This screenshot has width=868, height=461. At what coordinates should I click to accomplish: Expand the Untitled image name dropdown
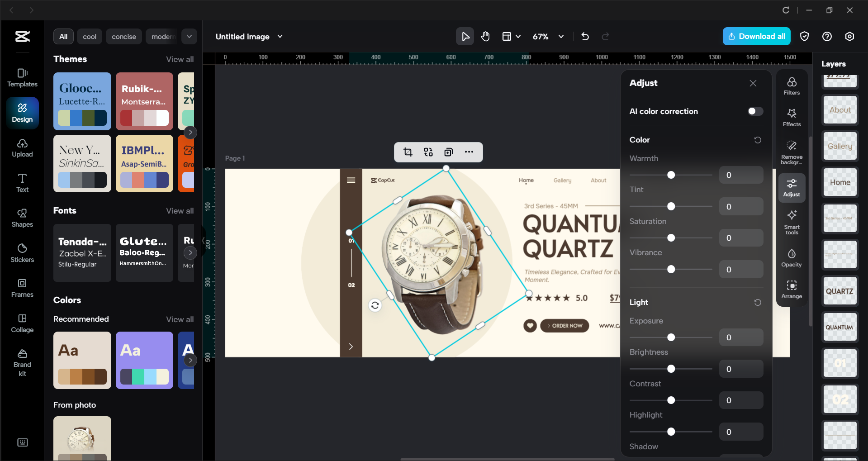point(280,37)
